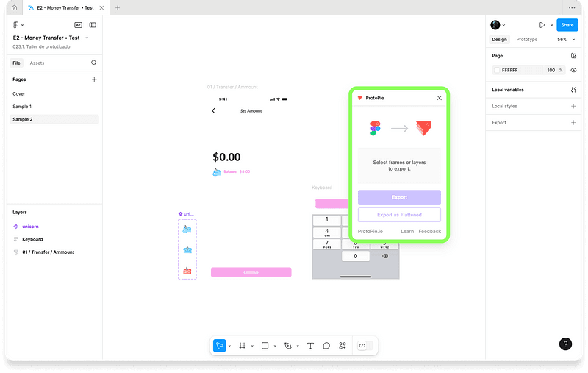
Task: Select the Pen tool
Action: tap(287, 346)
